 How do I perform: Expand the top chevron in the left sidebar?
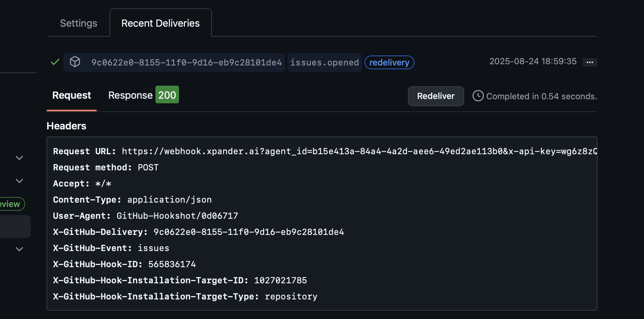coord(20,158)
